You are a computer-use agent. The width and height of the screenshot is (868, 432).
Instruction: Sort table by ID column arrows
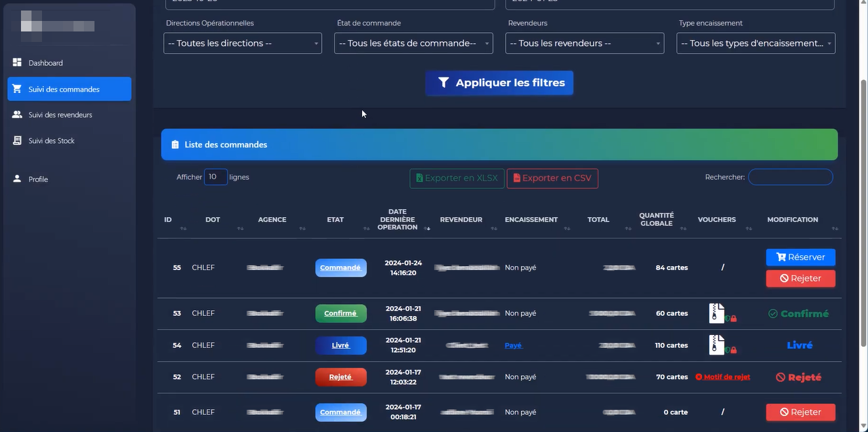coord(183,228)
